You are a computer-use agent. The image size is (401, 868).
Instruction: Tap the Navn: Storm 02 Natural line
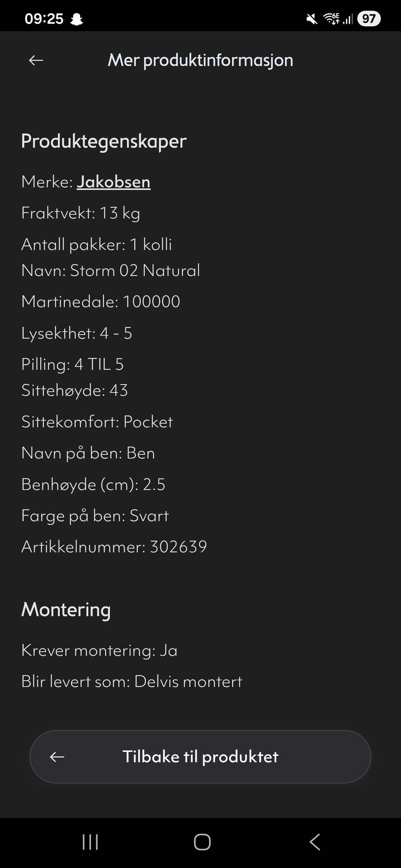[111, 270]
